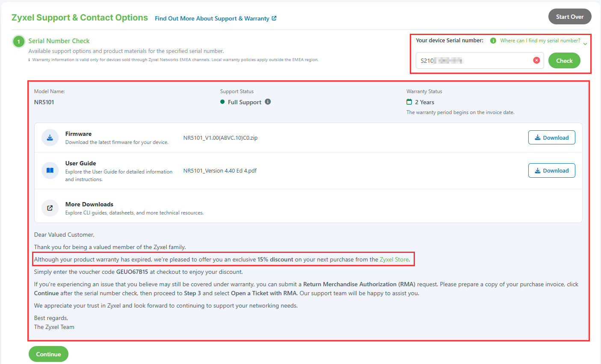601x364 pixels.
Task: Click the '2 Years' warranty text
Action: [x=425, y=102]
